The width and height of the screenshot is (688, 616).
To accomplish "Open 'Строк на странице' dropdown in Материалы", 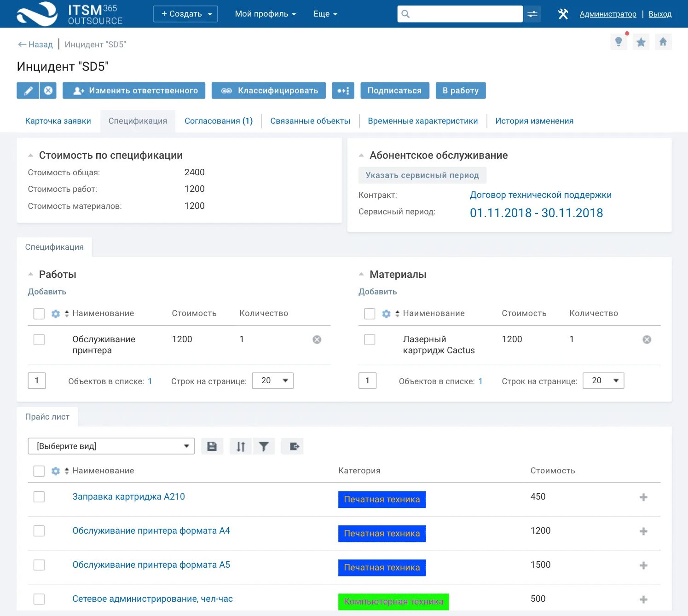I will (x=603, y=380).
